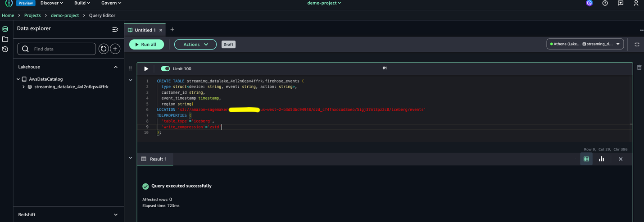Open the Athena connection selector
The image size is (644, 223).
pos(585,44)
